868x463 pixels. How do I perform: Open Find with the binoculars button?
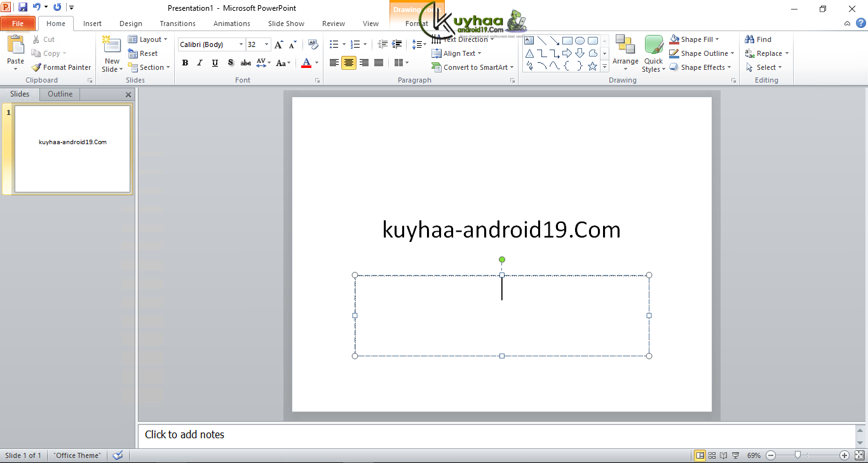pyautogui.click(x=758, y=39)
